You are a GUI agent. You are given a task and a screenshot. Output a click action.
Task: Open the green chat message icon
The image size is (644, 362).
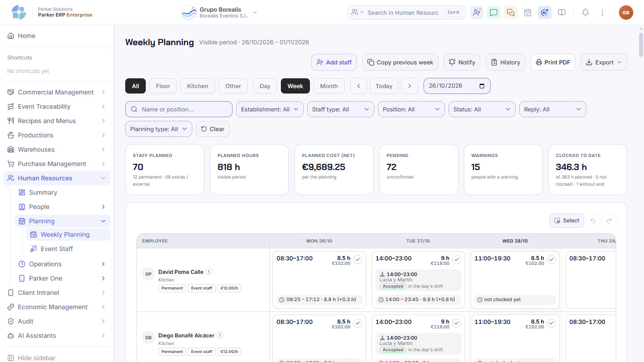pos(494,13)
